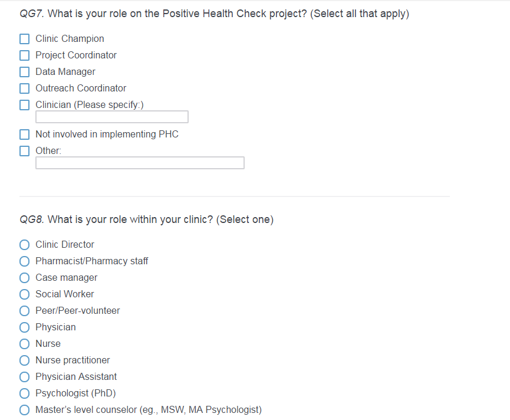Check Not involved in implementing PHC
Screen dimensions: 510x420
tap(25, 134)
